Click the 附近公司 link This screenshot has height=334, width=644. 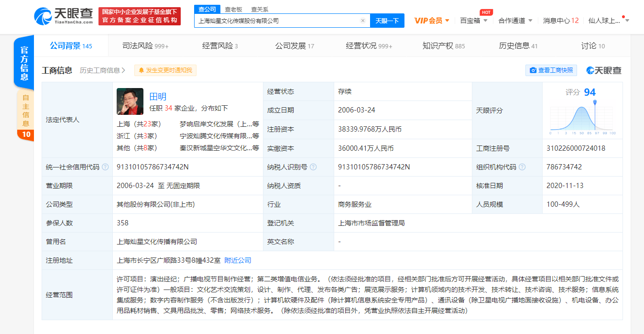click(238, 260)
